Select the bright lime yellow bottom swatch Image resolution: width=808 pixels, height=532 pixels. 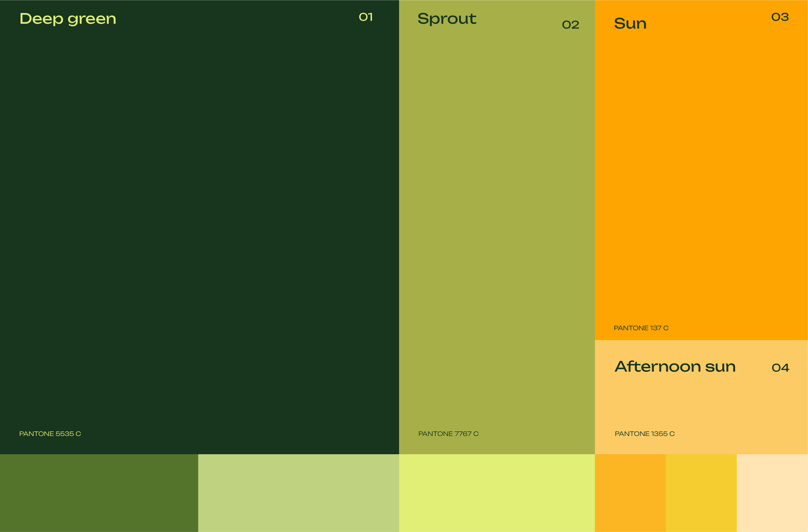497,493
